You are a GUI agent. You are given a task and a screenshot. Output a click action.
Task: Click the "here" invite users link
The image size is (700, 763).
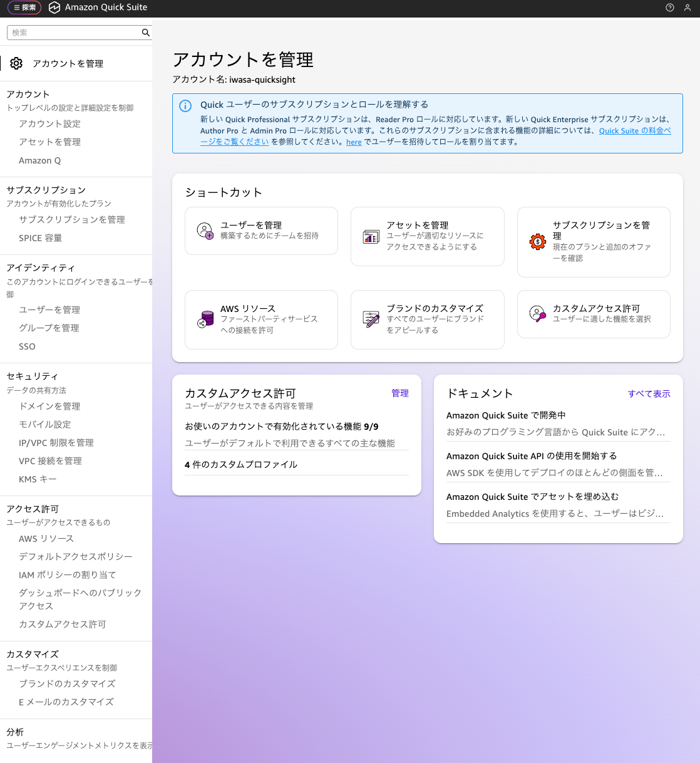click(354, 142)
